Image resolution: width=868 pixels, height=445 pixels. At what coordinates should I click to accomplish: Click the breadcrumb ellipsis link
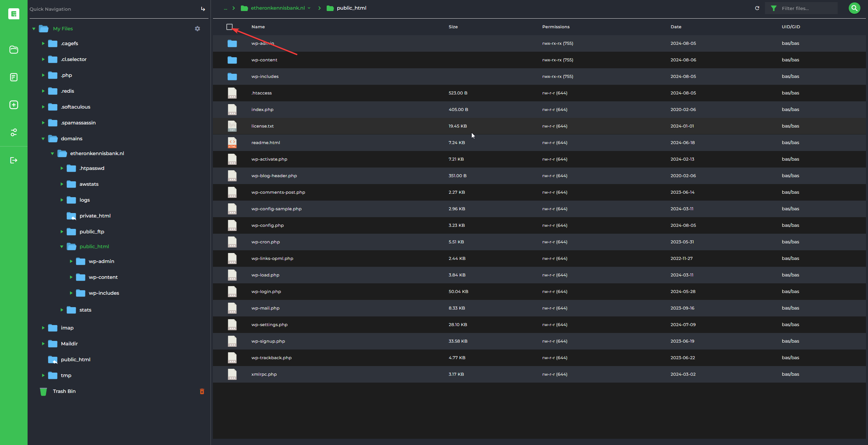pos(225,8)
